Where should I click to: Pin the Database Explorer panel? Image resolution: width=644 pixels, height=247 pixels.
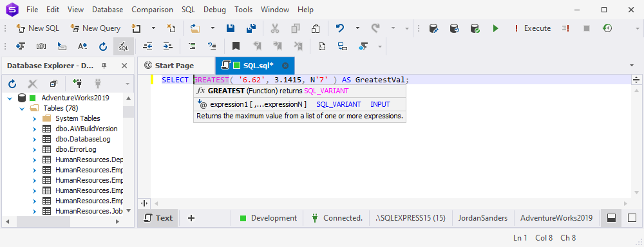coord(104,66)
